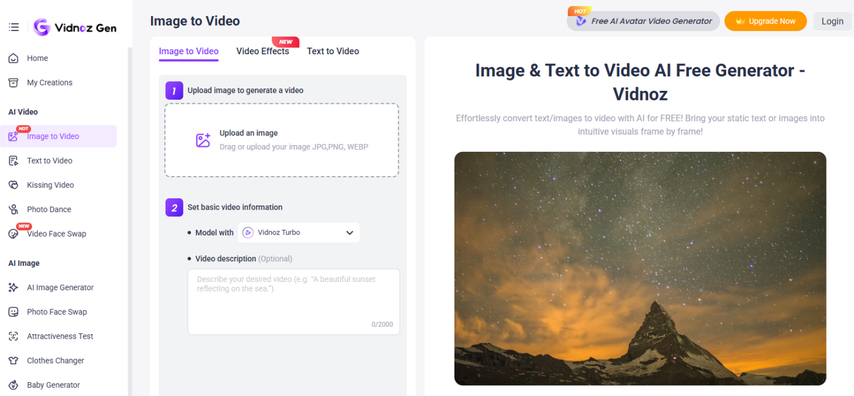Click Free AI Avatar Video Generator banner
The image size is (854, 396).
click(x=643, y=21)
